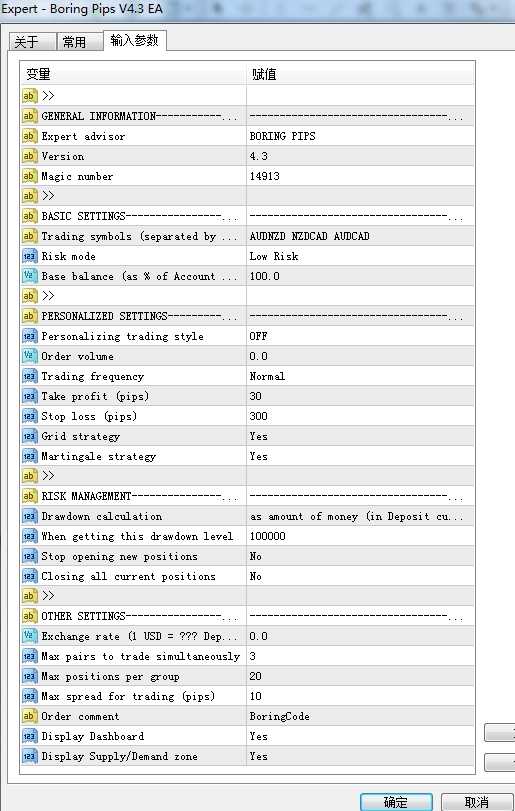Select the Stop loss value 300 field

click(x=360, y=416)
